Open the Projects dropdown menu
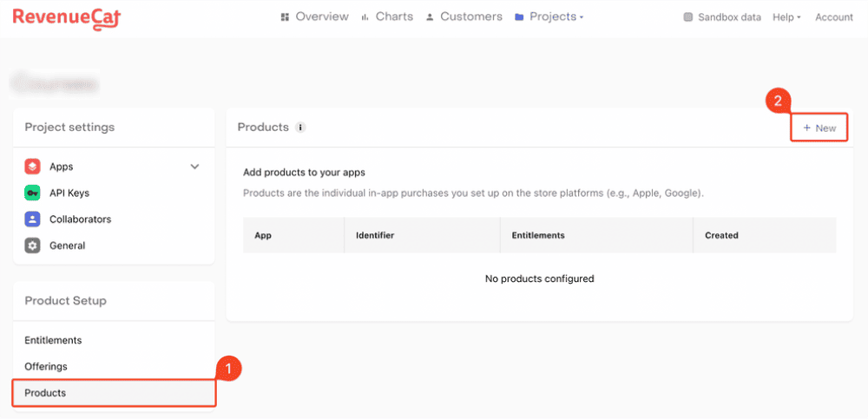The width and height of the screenshot is (868, 419). click(549, 17)
